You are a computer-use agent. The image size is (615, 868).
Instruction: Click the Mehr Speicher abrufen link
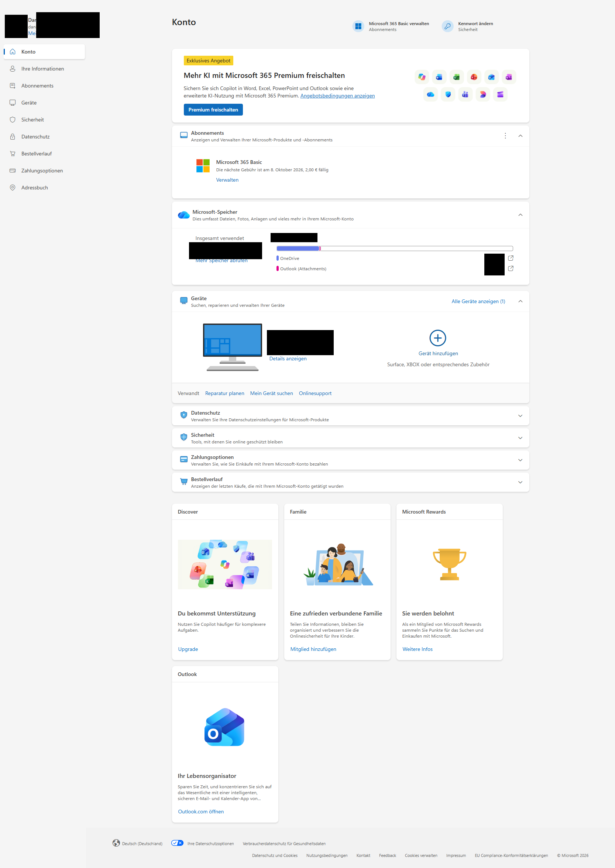[x=221, y=261]
